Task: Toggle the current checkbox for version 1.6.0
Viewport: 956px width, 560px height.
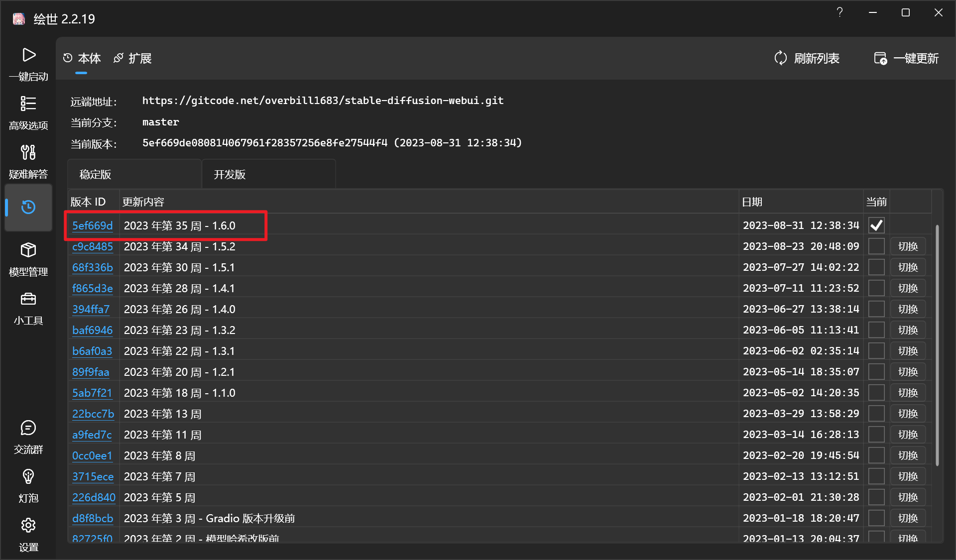Action: (x=876, y=225)
